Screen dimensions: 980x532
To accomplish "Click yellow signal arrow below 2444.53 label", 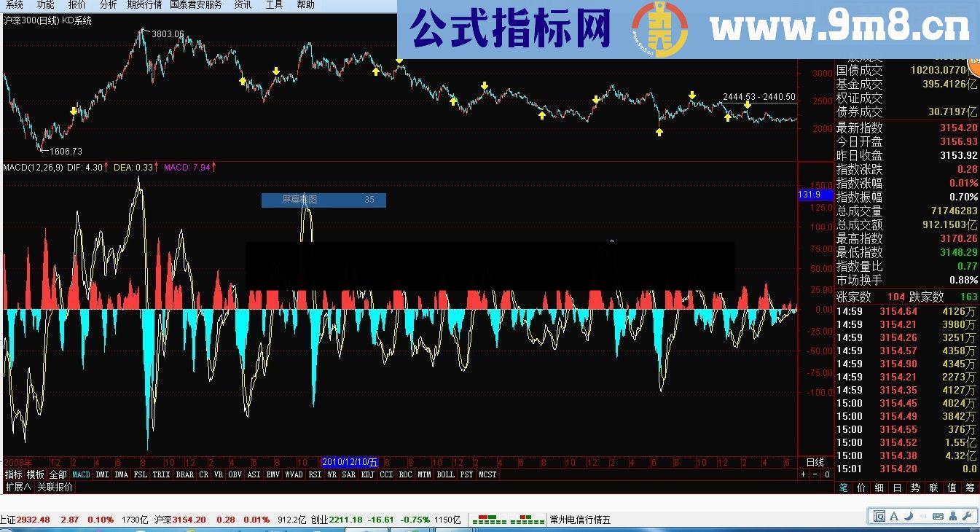I will point(748,105).
